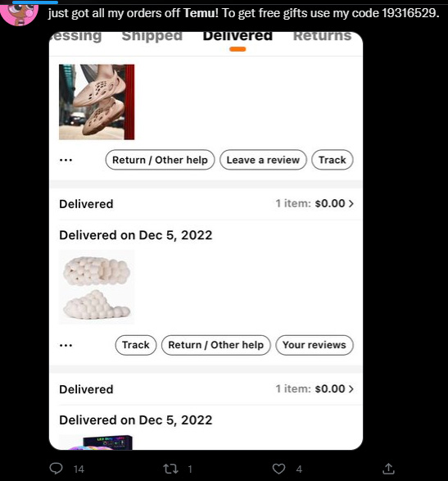Track the white bubble slippers order
The height and width of the screenshot is (481, 448).
tap(136, 345)
